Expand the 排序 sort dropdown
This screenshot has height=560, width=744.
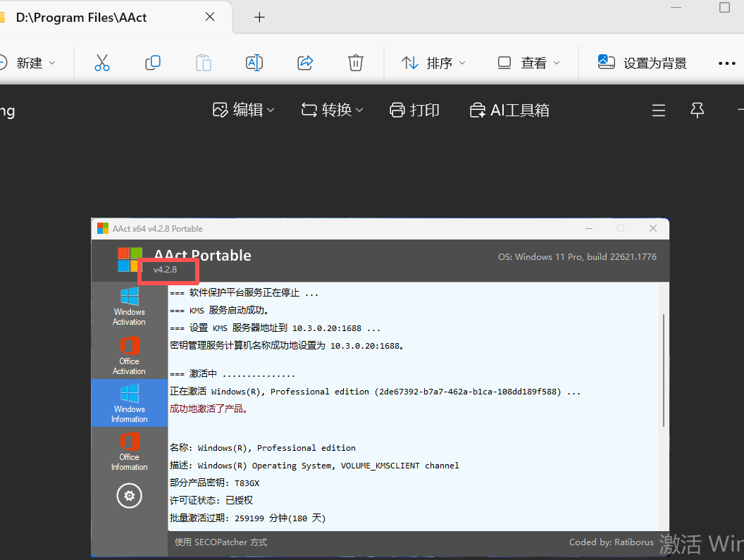(433, 63)
